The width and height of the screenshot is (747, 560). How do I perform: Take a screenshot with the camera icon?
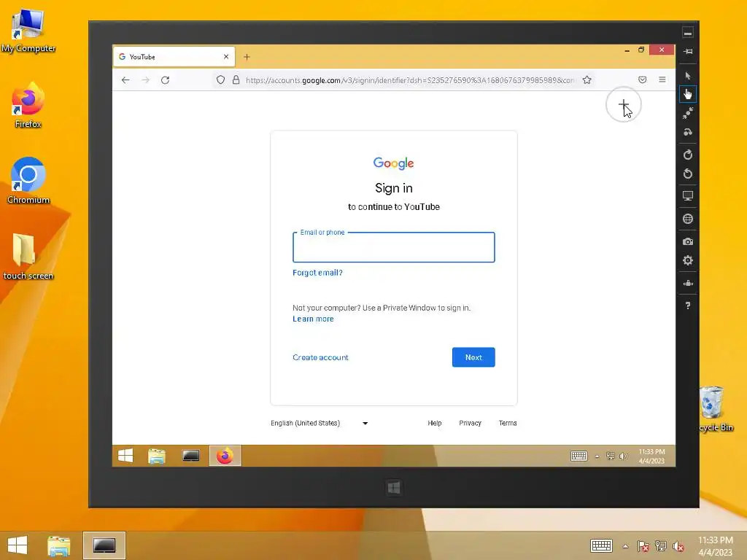[687, 242]
